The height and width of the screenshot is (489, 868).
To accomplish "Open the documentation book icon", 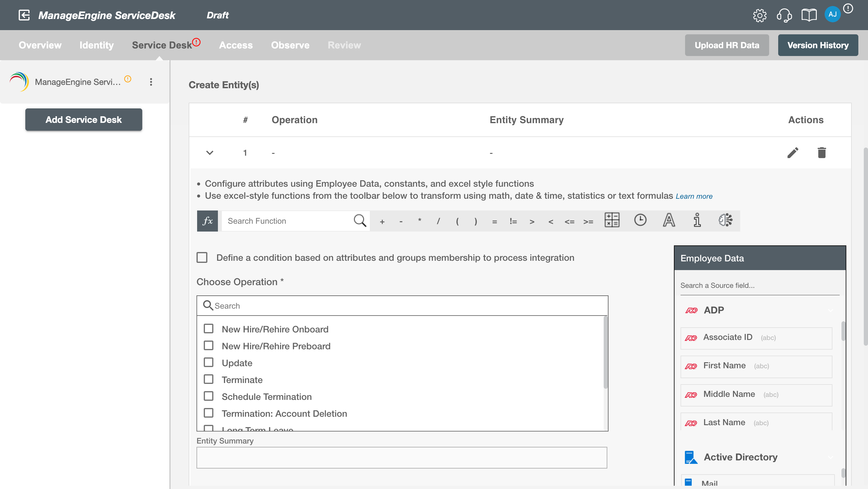I will point(809,15).
